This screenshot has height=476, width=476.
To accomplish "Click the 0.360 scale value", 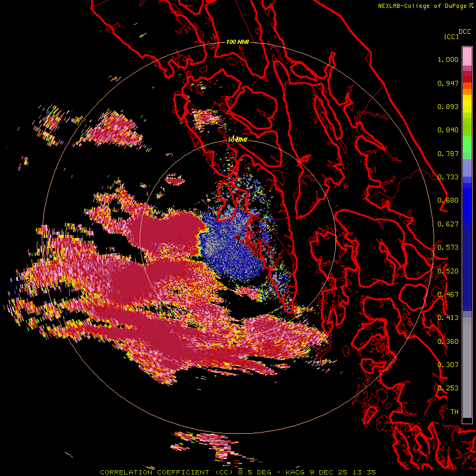I will (448, 342).
